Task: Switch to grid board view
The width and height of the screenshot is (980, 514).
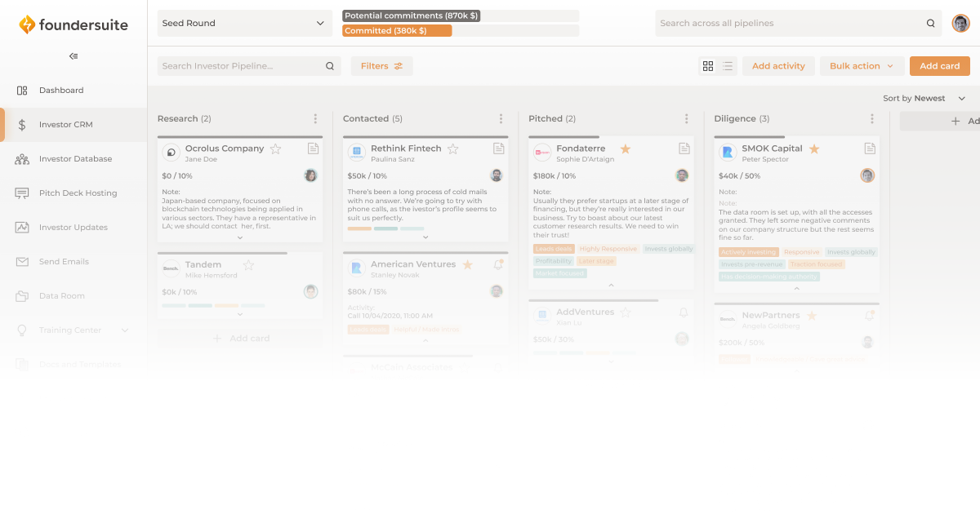Action: tap(708, 66)
